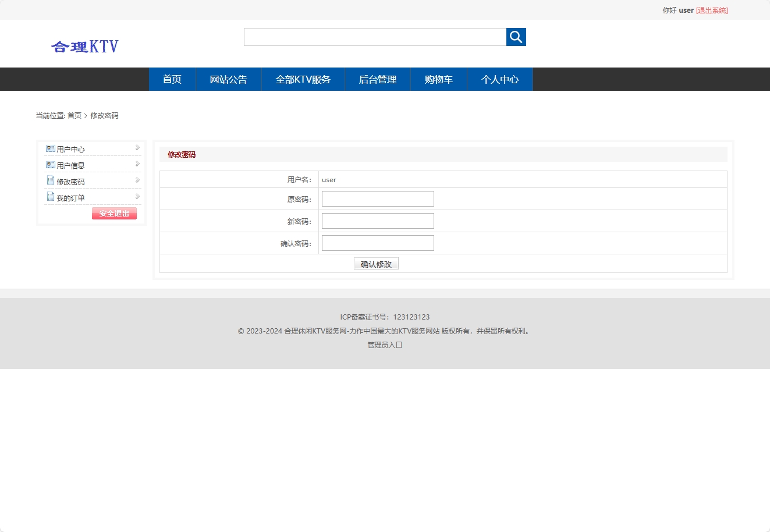This screenshot has width=770, height=532.
Task: Click the [退出系统] logout link
Action: tap(712, 10)
